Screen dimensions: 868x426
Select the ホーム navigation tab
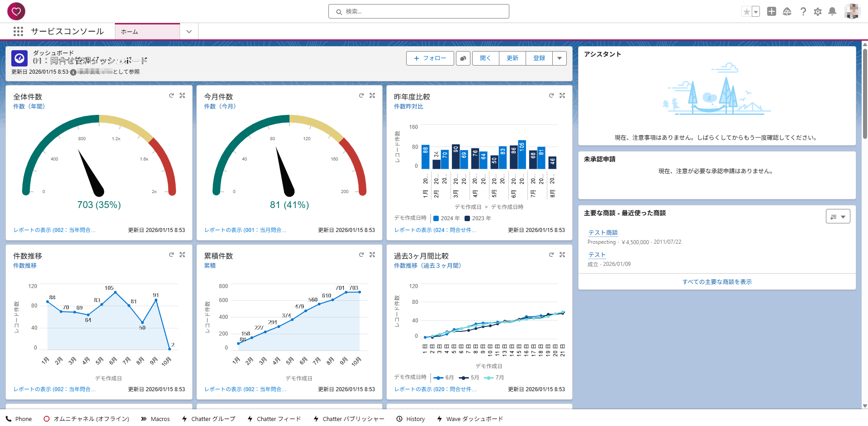pyautogui.click(x=147, y=32)
